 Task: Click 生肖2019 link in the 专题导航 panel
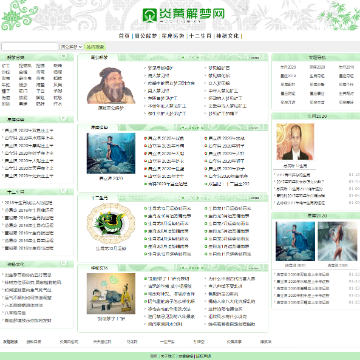point(347,67)
